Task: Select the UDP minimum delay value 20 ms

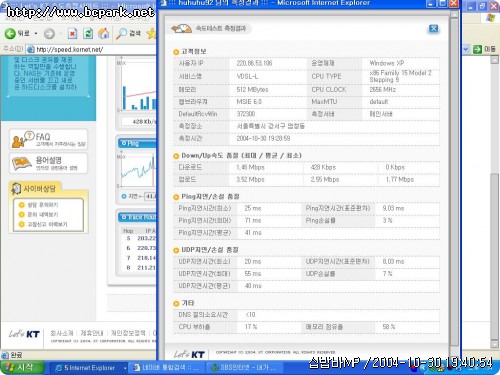Action: [x=253, y=262]
